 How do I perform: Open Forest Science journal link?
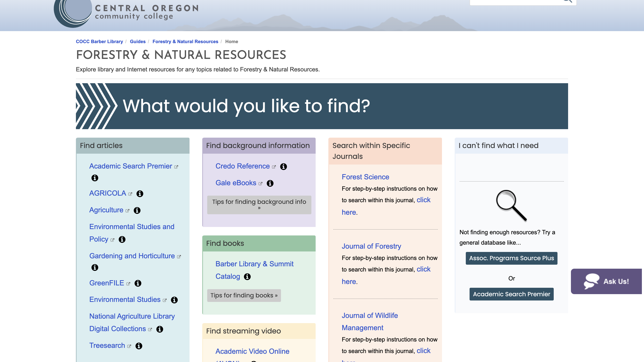pyautogui.click(x=365, y=176)
